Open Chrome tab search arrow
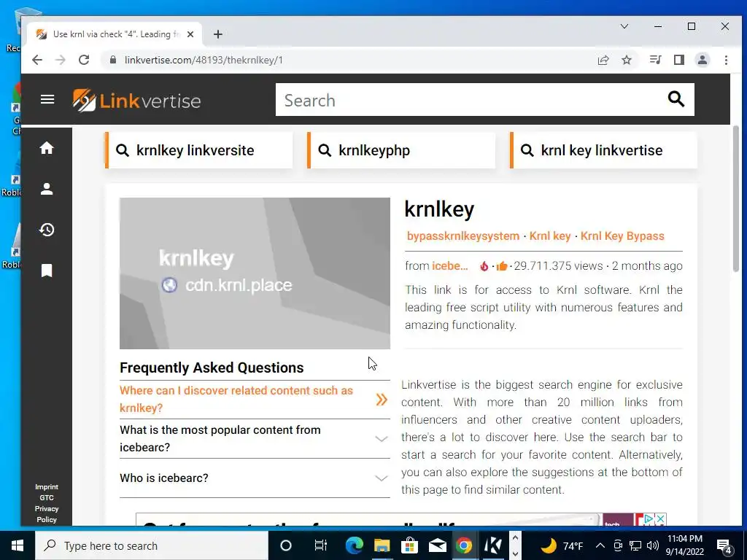747x560 pixels. [624, 26]
